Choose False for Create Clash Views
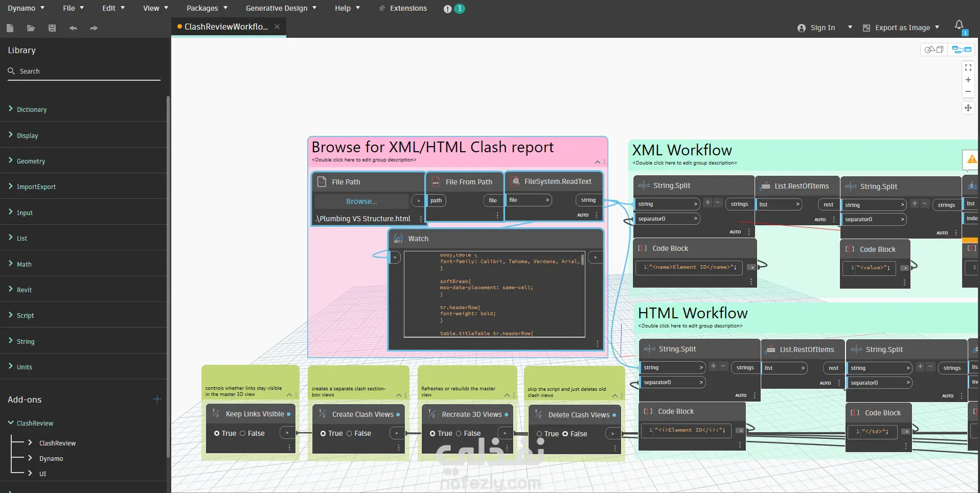The image size is (980, 493). point(349,433)
